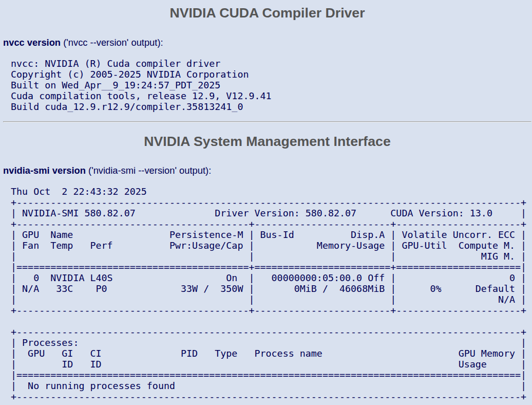Click the memory usage value '0MiB / 46068MiB'
Image resolution: width=532 pixels, height=405 pixels.
pyautogui.click(x=339, y=289)
